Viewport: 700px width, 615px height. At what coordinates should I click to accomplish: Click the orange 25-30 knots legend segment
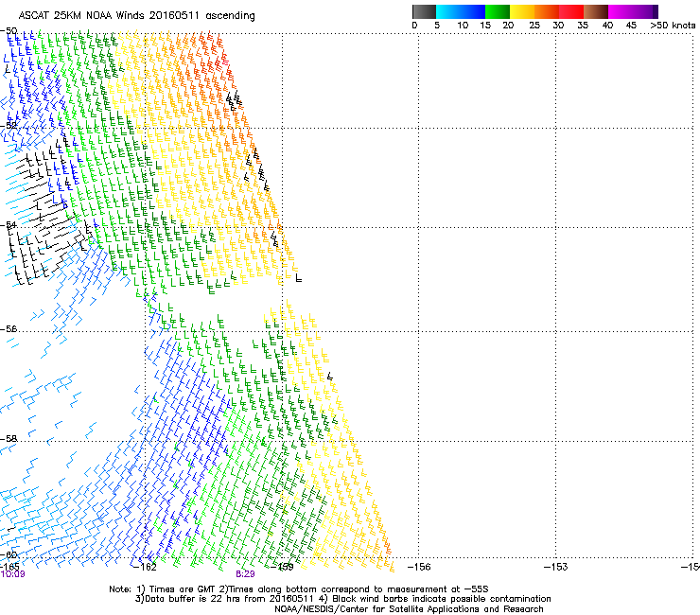547,11
